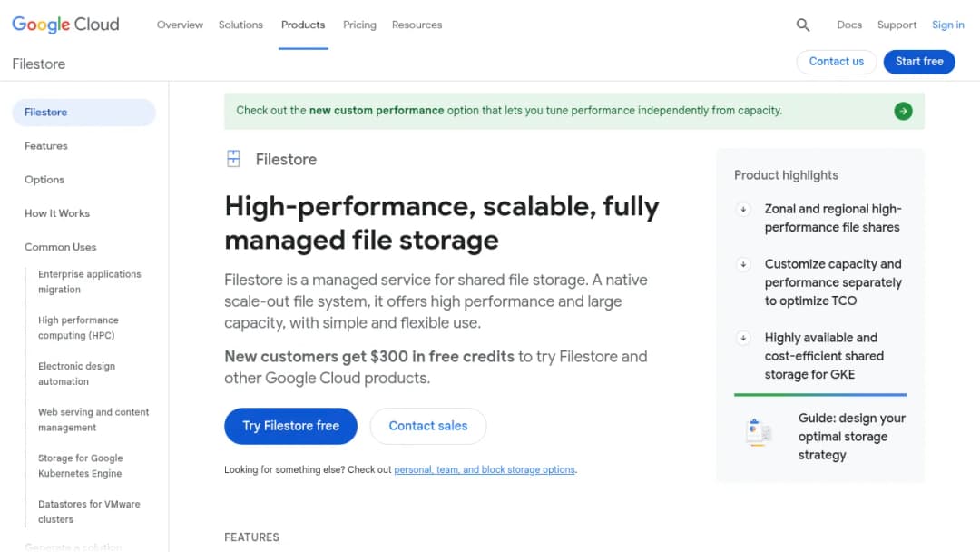This screenshot has width=980, height=552.
Task: Select How It Works in the sidebar
Action: coord(57,213)
